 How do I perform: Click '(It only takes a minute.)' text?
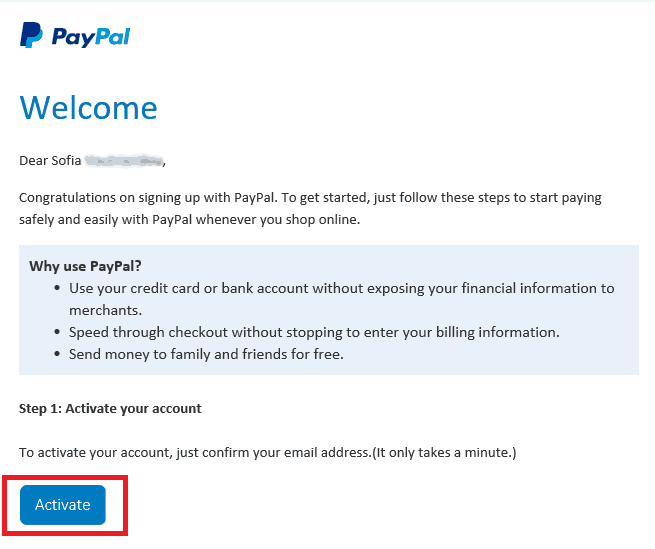pyautogui.click(x=444, y=452)
